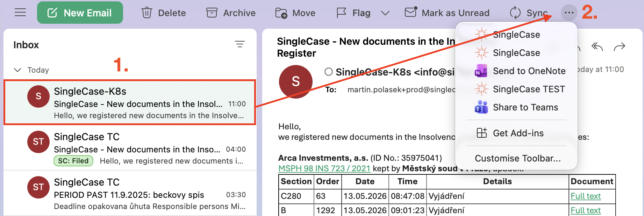The width and height of the screenshot is (644, 216).
Task: Click Section column header
Action: [x=296, y=181]
